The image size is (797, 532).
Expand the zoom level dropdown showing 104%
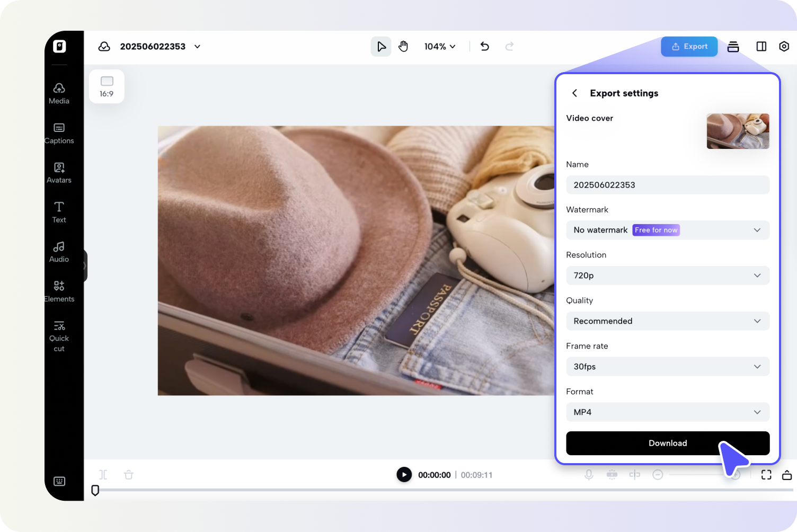click(440, 46)
